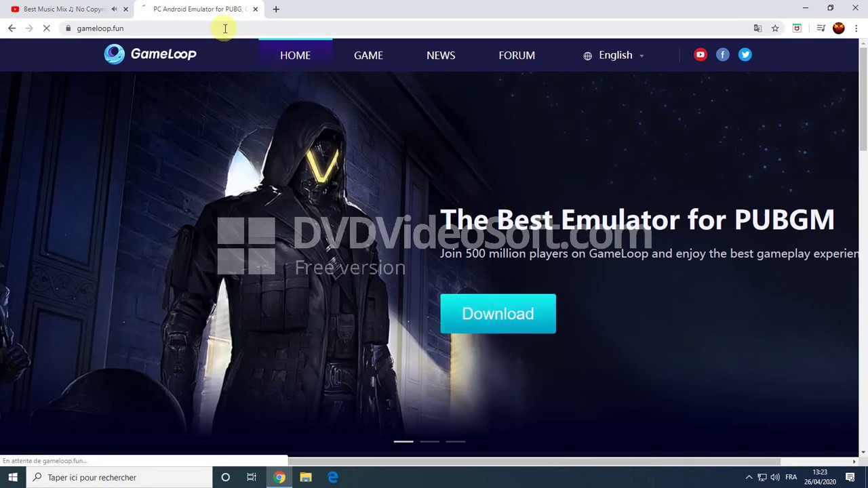Viewport: 868px width, 488px height.
Task: Click the horizontal page scrollbar
Action: pyautogui.click(x=536, y=461)
